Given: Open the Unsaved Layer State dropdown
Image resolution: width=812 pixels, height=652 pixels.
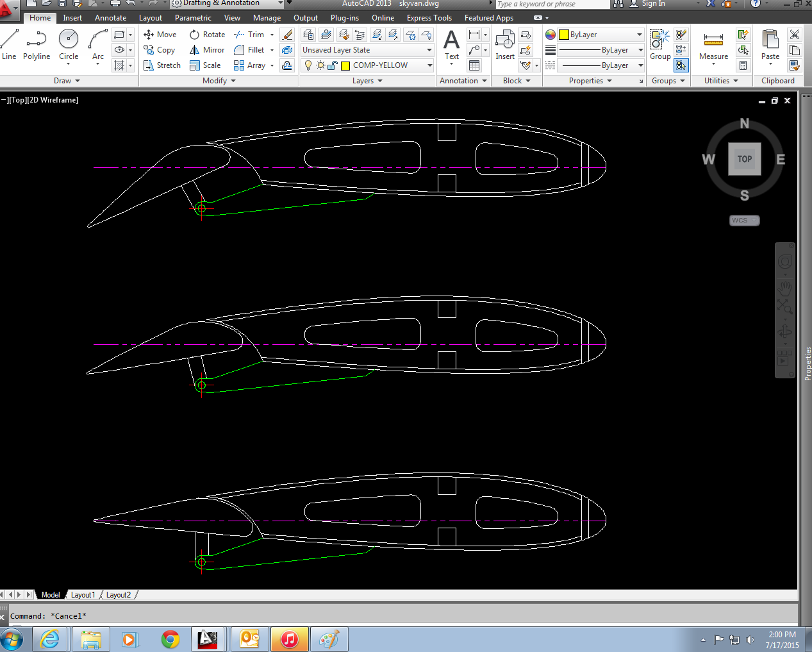Looking at the screenshot, I should click(367, 50).
